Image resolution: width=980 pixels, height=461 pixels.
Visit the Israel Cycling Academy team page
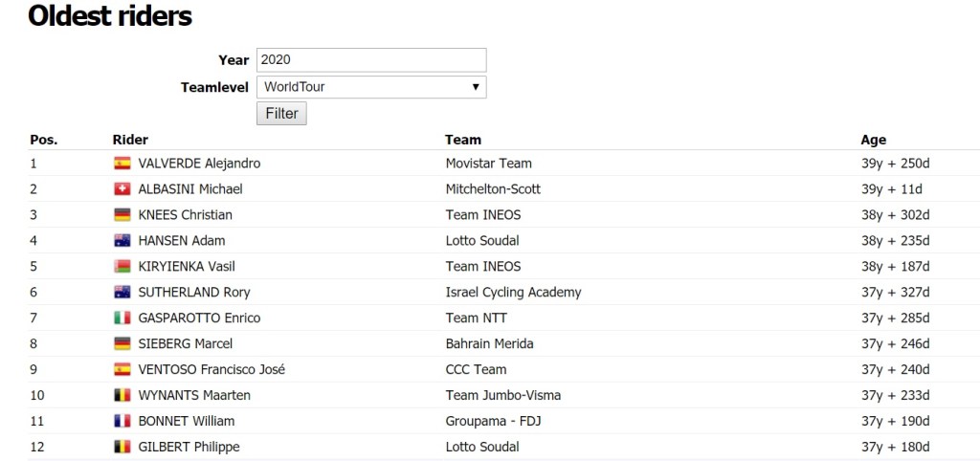[513, 293]
